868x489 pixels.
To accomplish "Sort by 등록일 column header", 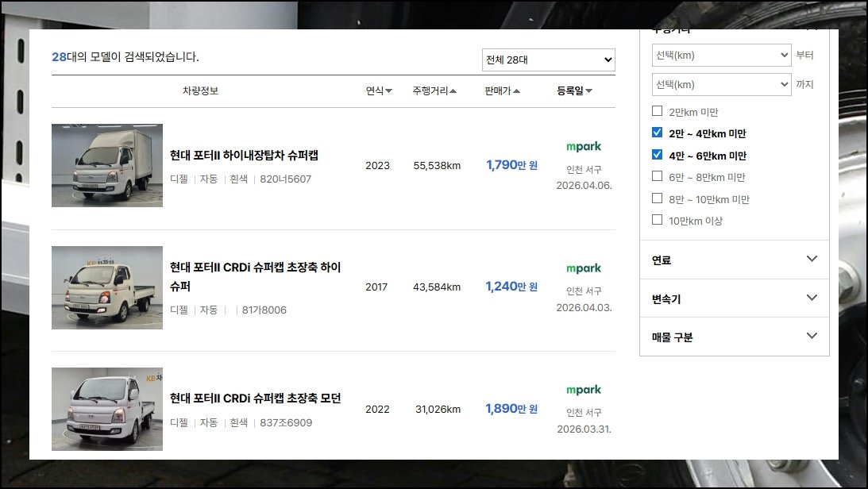I will pos(574,90).
